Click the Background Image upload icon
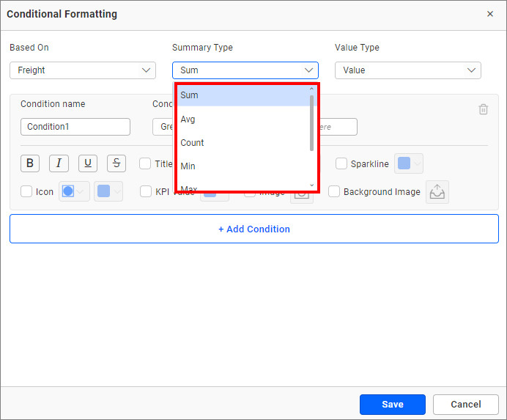Screen dimensions: 507x420 [437, 192]
